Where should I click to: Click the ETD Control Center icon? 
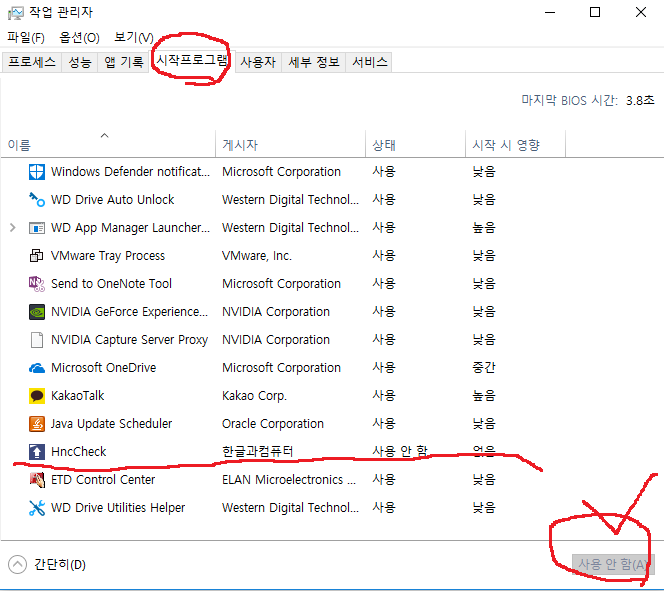pyautogui.click(x=37, y=480)
